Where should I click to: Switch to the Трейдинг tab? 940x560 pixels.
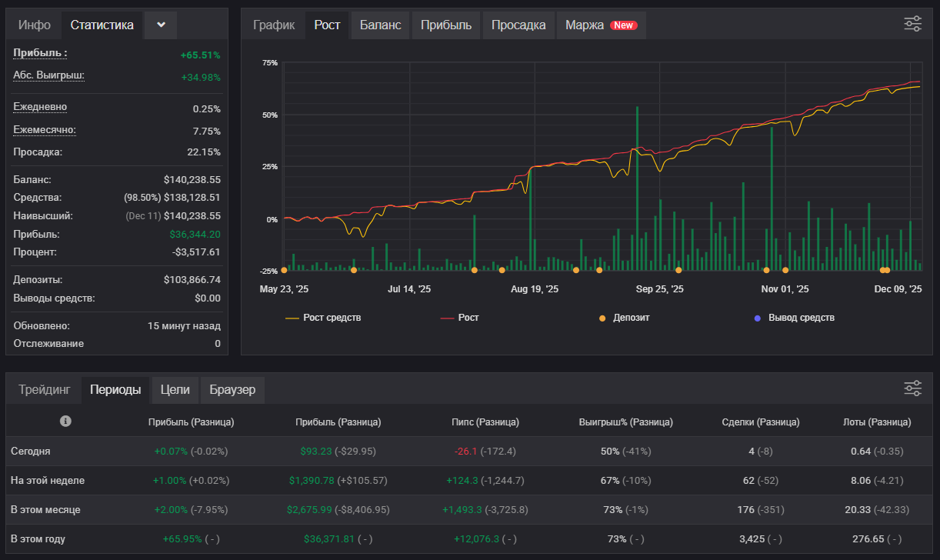point(45,389)
